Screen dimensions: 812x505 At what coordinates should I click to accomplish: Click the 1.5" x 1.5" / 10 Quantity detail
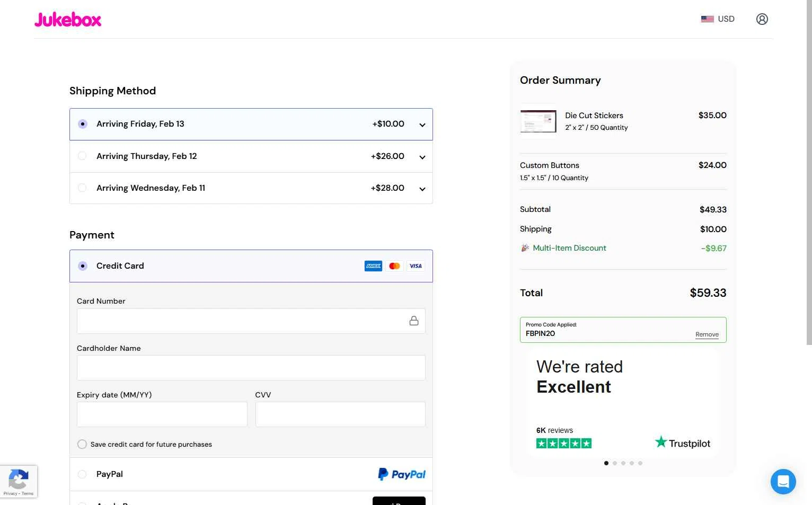[x=554, y=178]
